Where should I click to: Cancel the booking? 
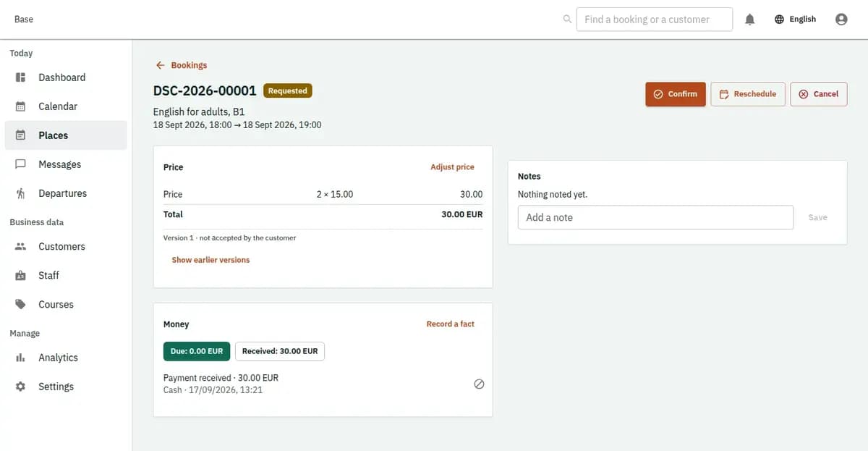coord(819,94)
